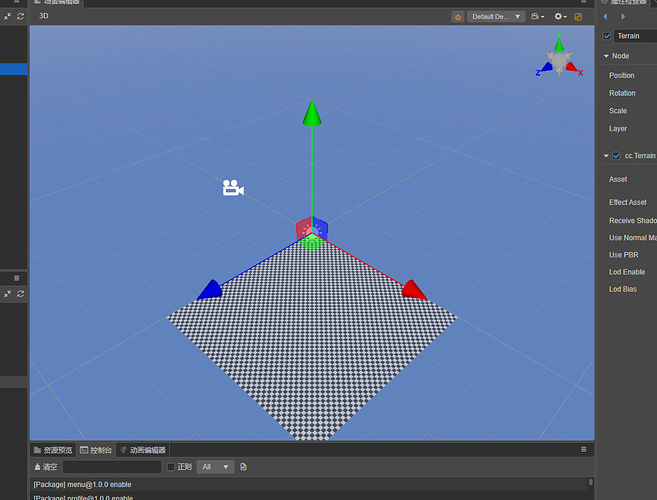This screenshot has height=500, width=657.
Task: Click the orange reference image icon
Action: point(578,17)
